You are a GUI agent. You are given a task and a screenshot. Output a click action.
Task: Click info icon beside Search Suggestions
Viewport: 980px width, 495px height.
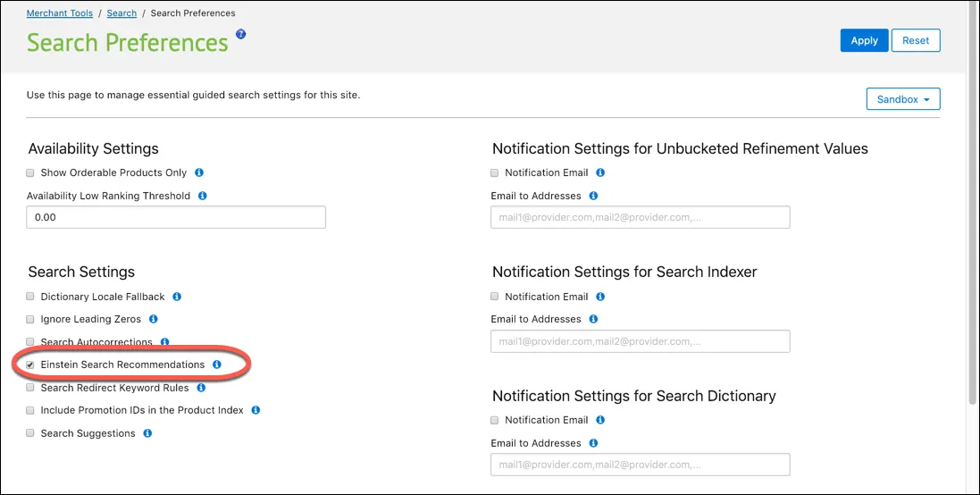(147, 433)
